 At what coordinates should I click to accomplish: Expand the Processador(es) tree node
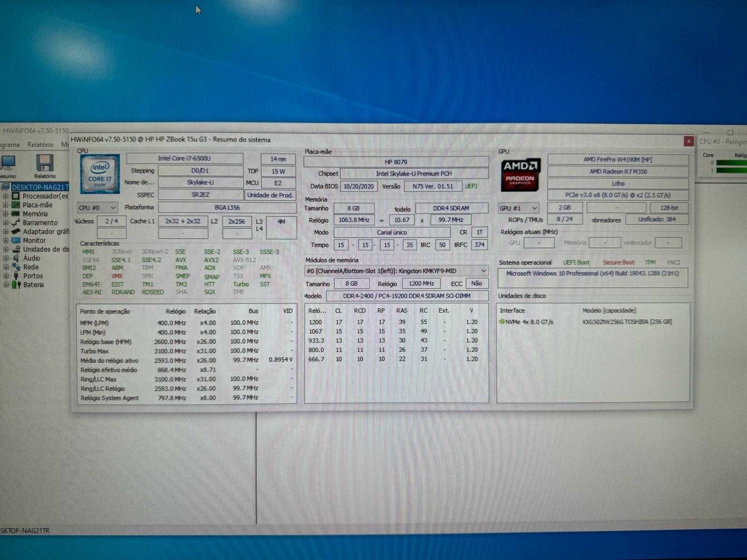(6, 196)
